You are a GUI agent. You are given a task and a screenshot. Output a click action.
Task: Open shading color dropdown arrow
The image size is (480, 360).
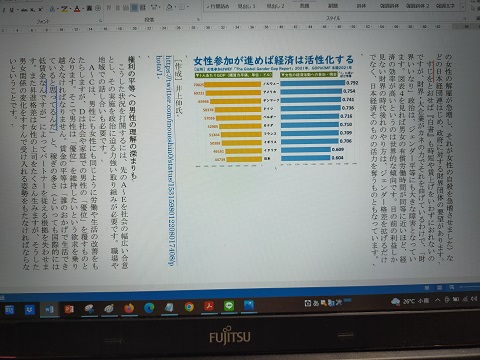175,7
